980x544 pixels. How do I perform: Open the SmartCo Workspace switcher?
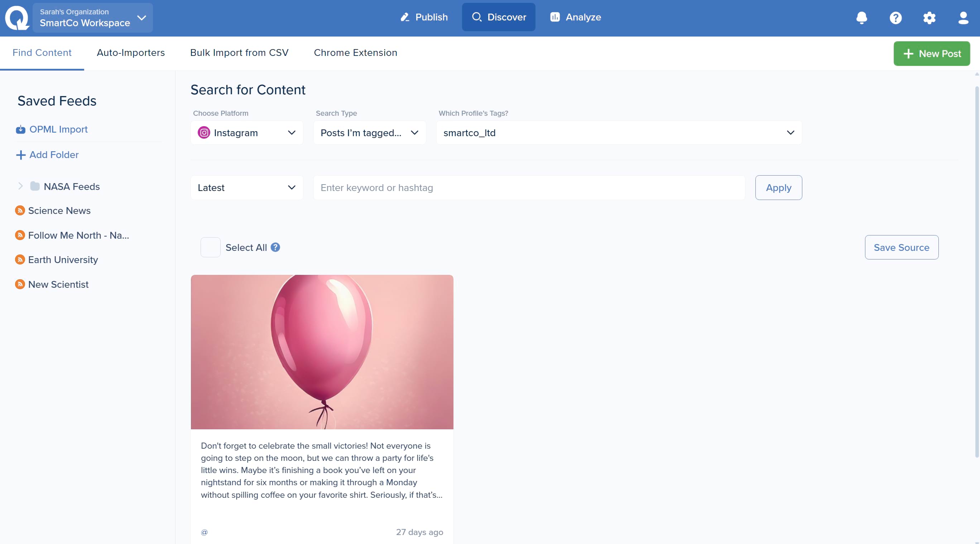(x=92, y=18)
